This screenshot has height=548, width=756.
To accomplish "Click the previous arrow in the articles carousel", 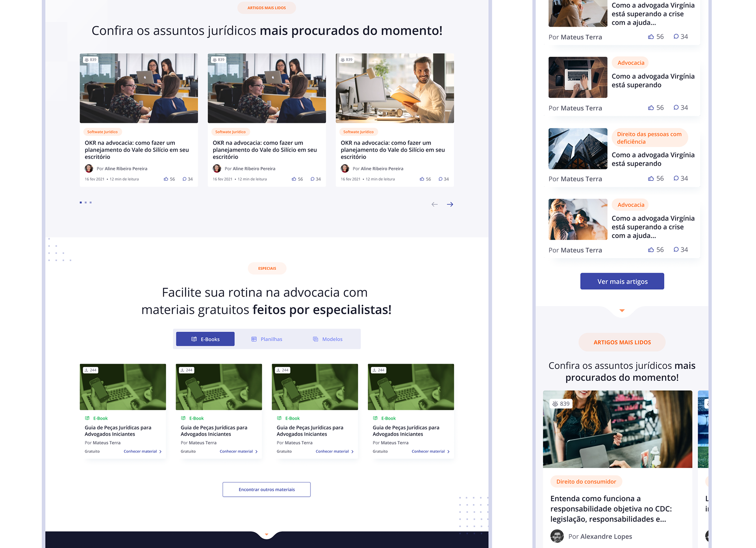I will pos(434,204).
